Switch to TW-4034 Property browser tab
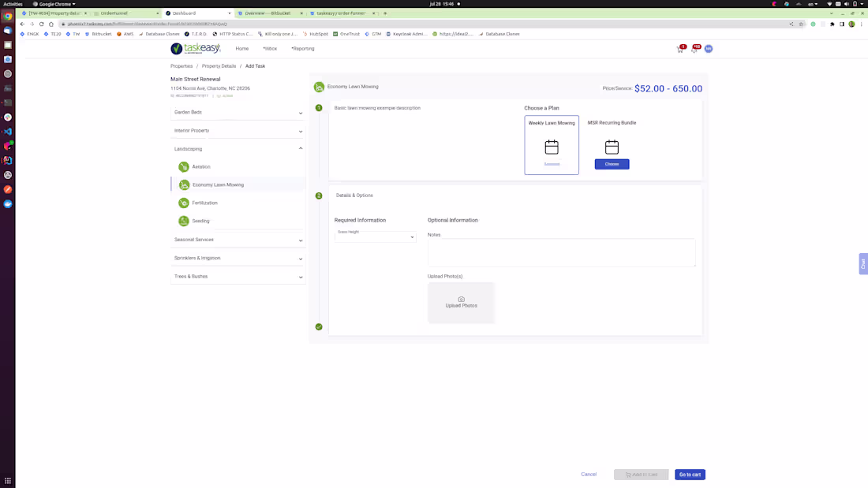 [54, 13]
